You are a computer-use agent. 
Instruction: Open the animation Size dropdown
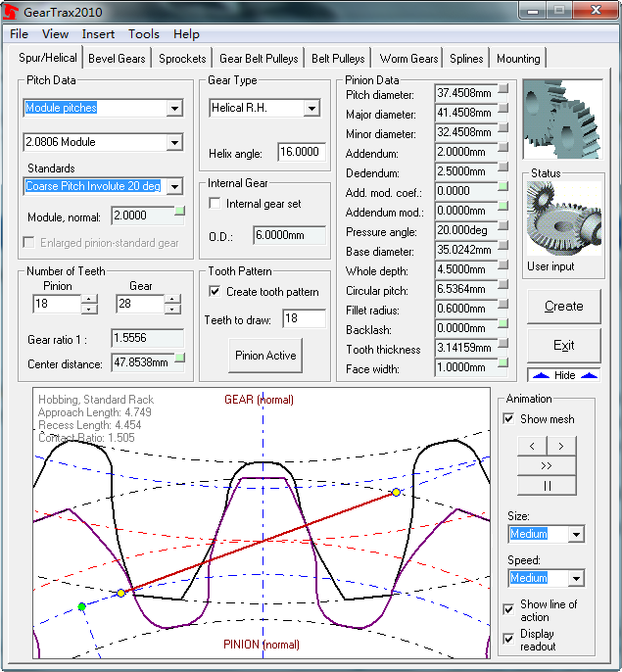(x=576, y=534)
